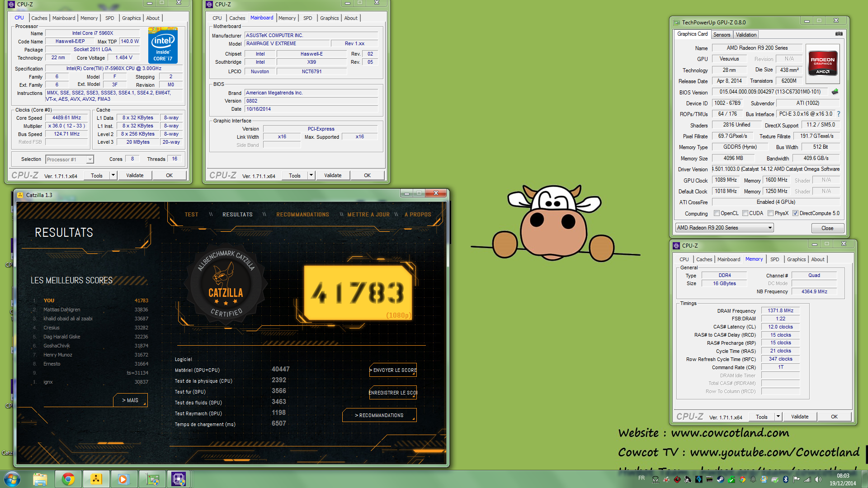Click the Radeon Graphics AMD logo
The height and width of the screenshot is (488, 868).
(823, 63)
